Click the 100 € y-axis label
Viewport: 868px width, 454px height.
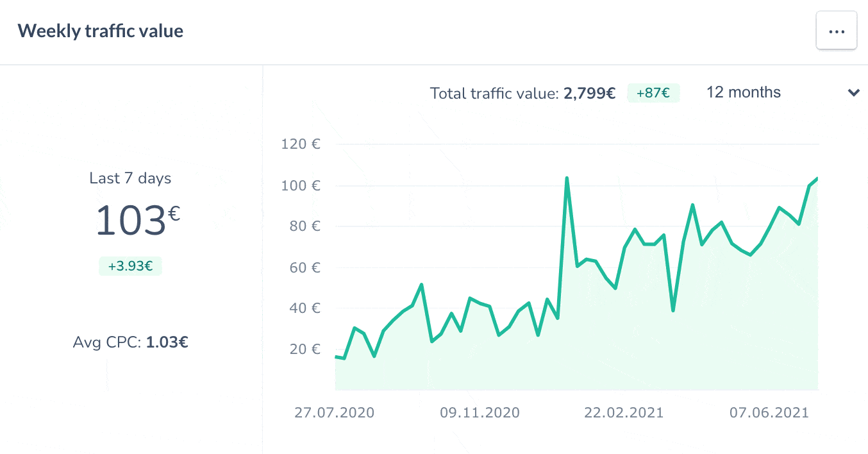click(x=301, y=186)
